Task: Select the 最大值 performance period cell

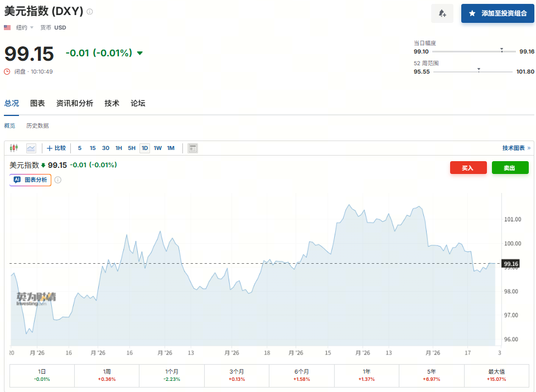Action: coord(496,375)
